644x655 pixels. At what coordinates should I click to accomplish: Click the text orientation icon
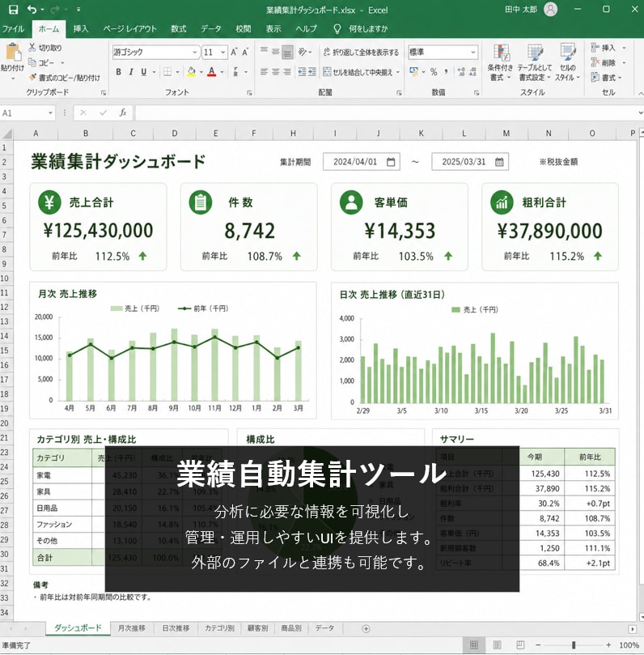point(303,52)
